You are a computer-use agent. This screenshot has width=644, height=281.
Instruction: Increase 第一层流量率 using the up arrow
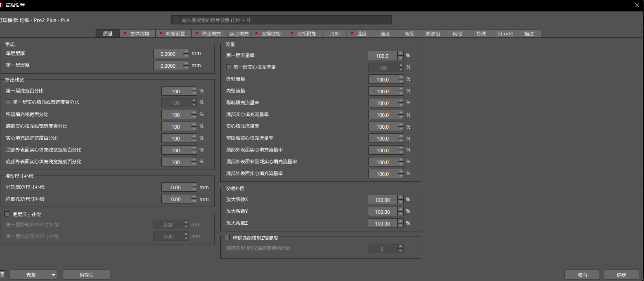tap(400, 54)
